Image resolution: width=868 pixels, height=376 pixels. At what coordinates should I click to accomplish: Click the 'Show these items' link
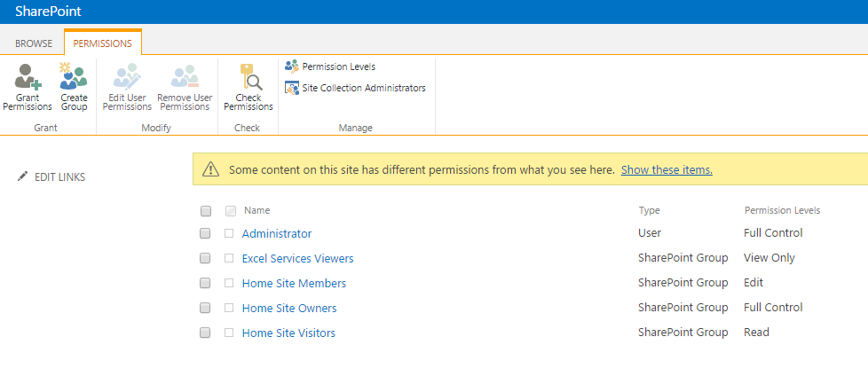tap(667, 169)
